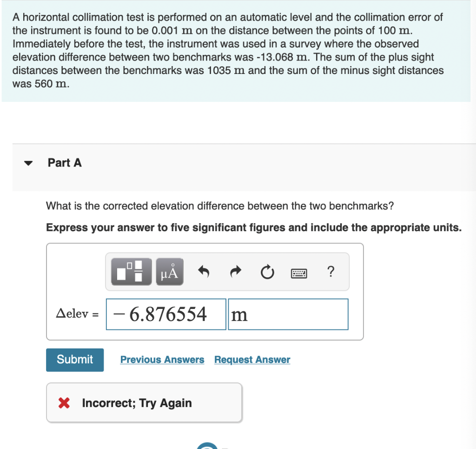The height and width of the screenshot is (449, 476).
Task: Click the Incorrect; Try Again message box
Action: (x=144, y=403)
